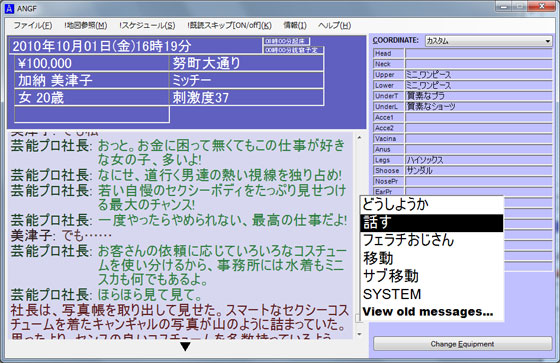Open the 地図参照(M) menu

[x=86, y=25]
